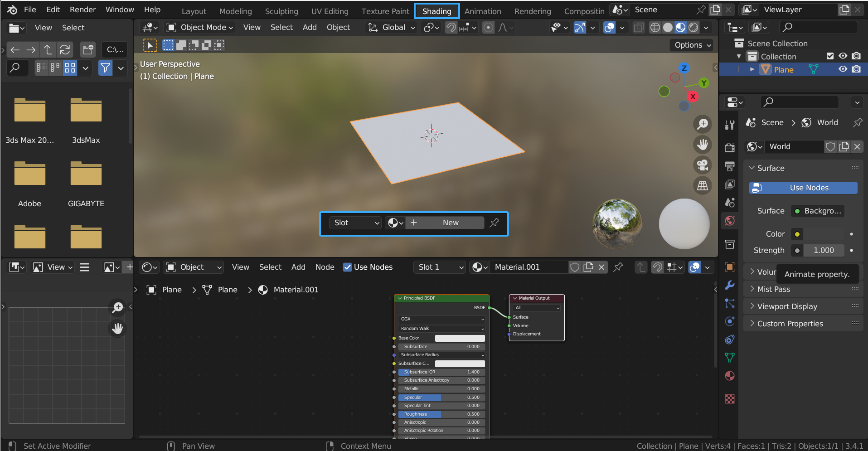868x451 pixels.
Task: Expand Plane in outliner tree
Action: coord(752,69)
